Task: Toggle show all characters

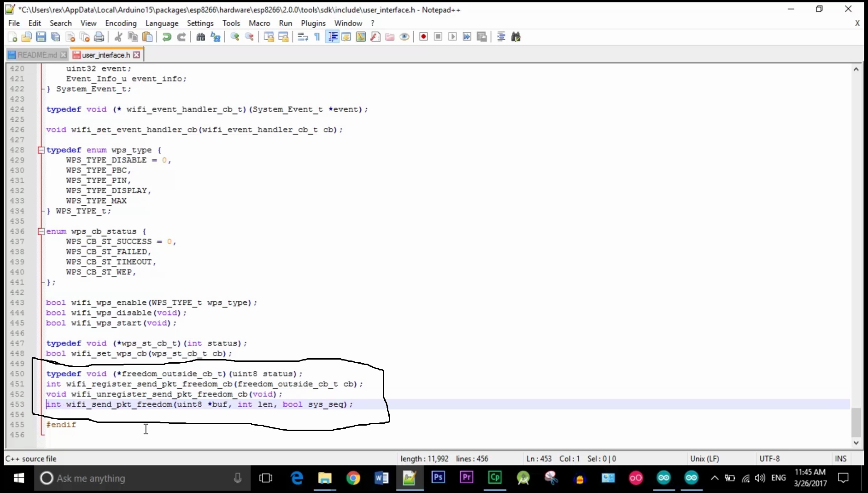Action: [317, 37]
